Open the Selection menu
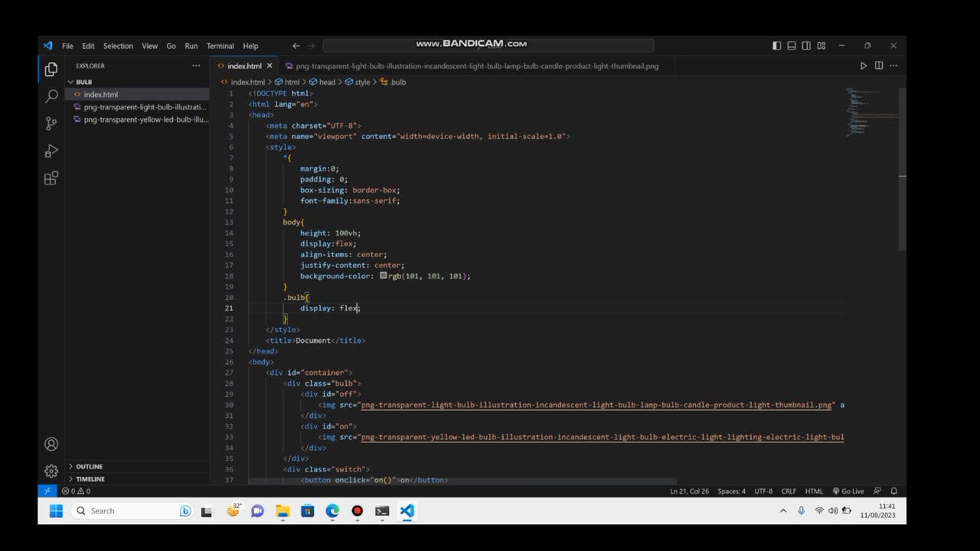The image size is (980, 551). [118, 46]
